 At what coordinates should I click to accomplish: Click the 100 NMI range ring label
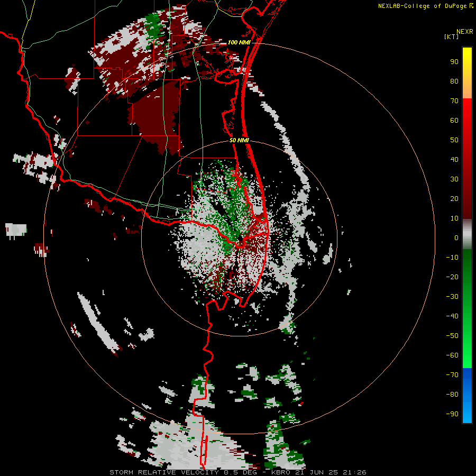(239, 42)
